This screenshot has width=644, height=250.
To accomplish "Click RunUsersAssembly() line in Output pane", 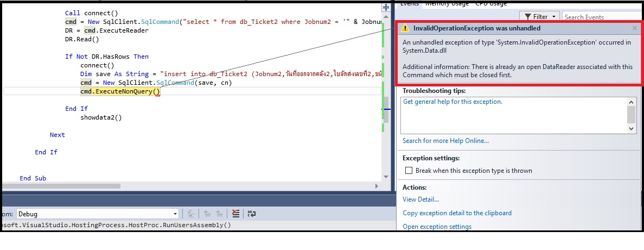I will tap(117, 225).
